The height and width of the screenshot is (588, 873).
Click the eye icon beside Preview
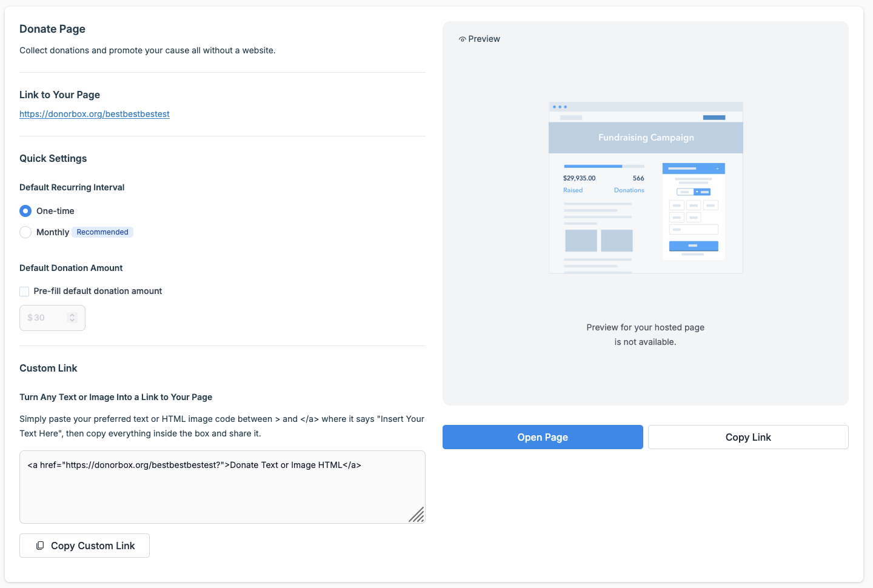(463, 39)
